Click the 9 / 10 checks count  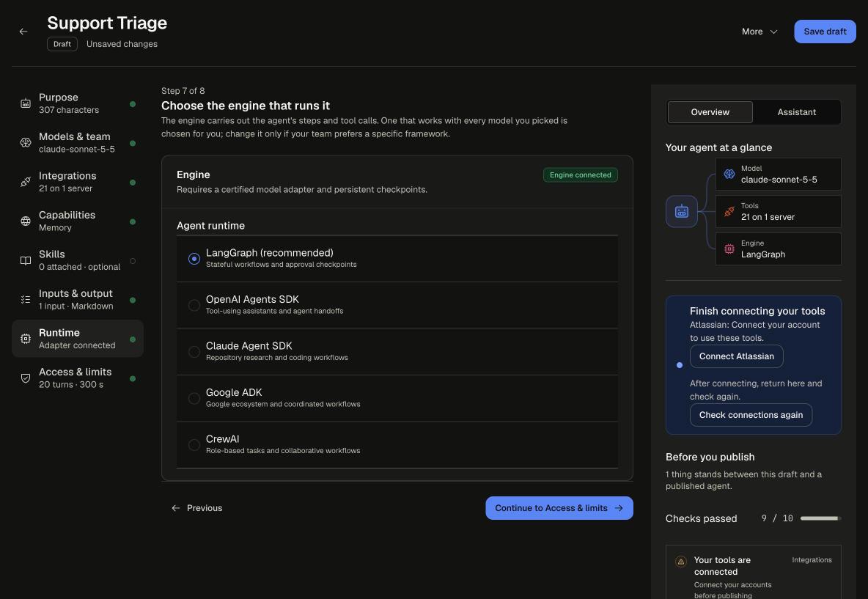click(777, 519)
